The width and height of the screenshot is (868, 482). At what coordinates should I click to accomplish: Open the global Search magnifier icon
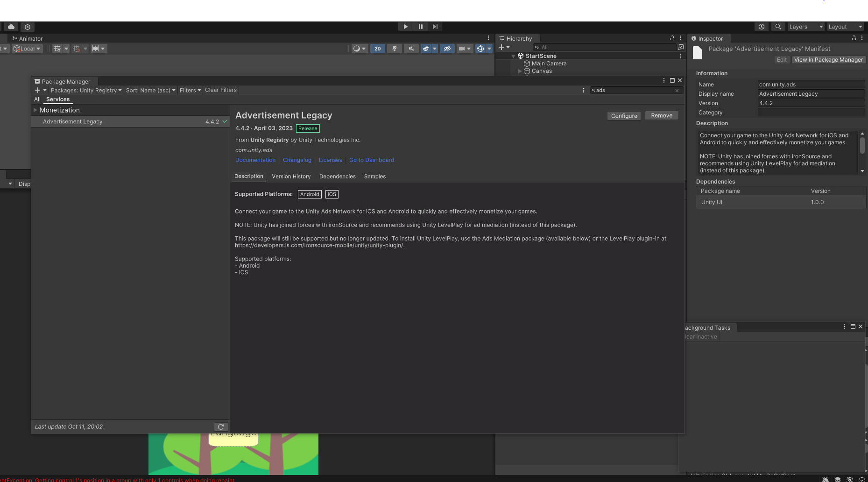click(x=778, y=27)
